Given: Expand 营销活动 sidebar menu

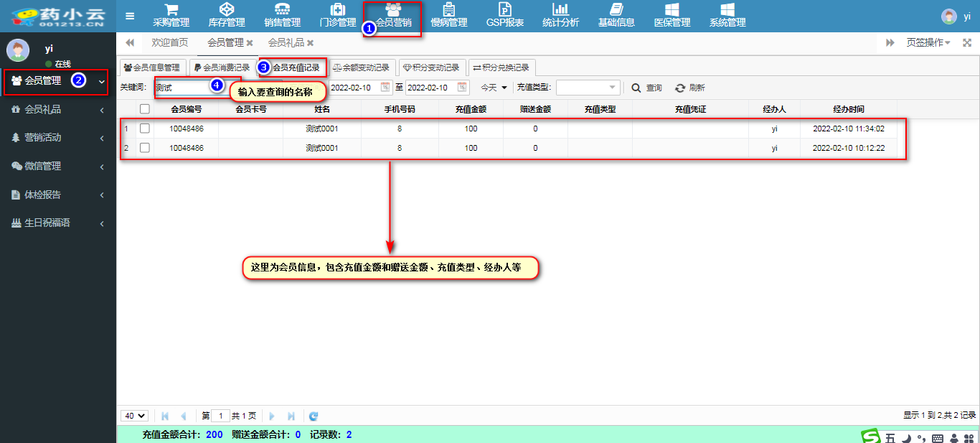Looking at the screenshot, I should pyautogui.click(x=58, y=138).
